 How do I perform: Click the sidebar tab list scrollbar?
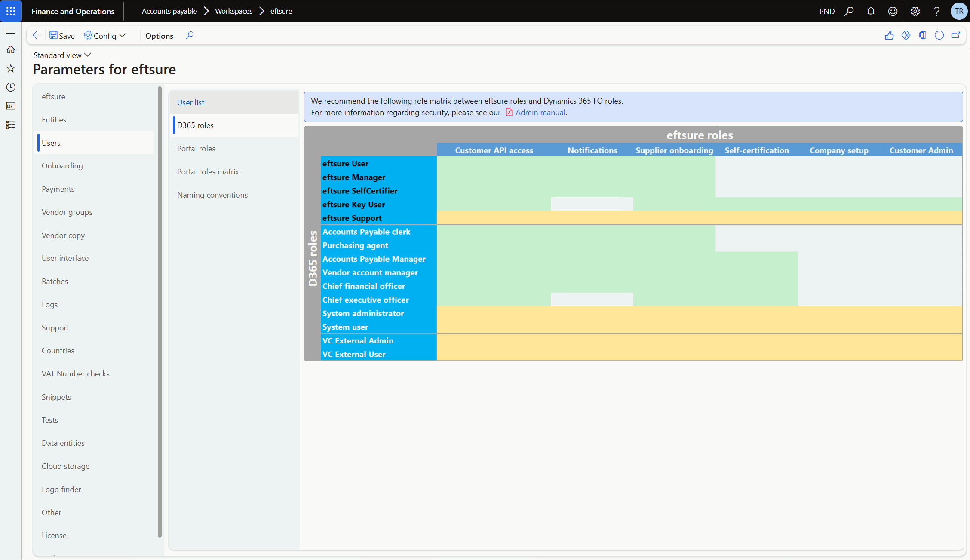click(160, 312)
